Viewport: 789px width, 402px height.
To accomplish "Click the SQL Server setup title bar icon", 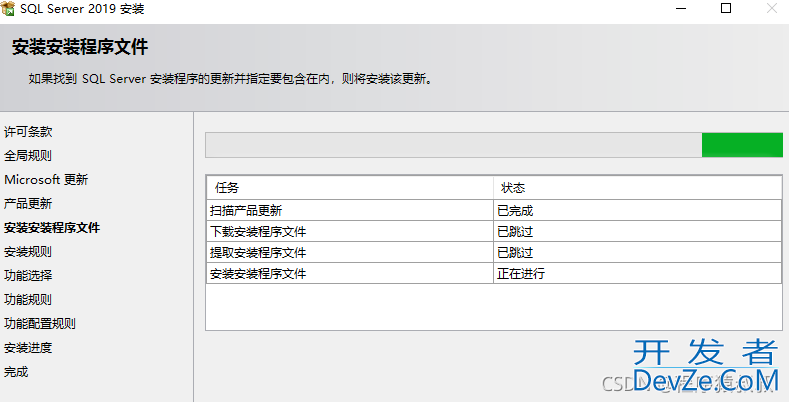I will pos(8,9).
